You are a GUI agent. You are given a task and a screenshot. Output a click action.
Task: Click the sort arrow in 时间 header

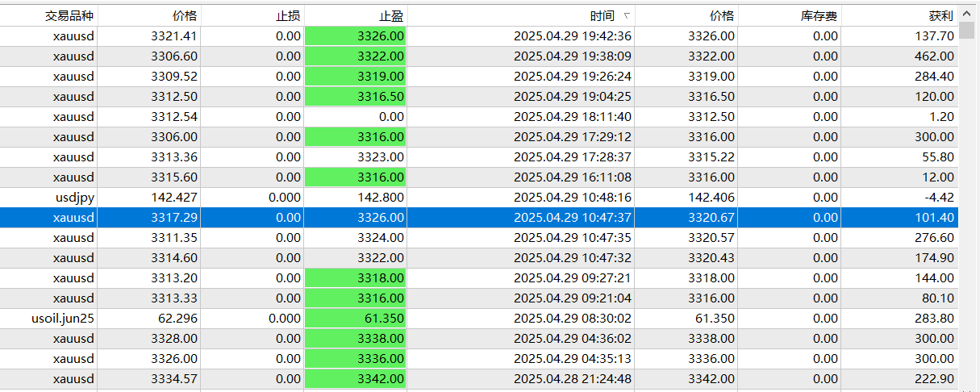628,15
